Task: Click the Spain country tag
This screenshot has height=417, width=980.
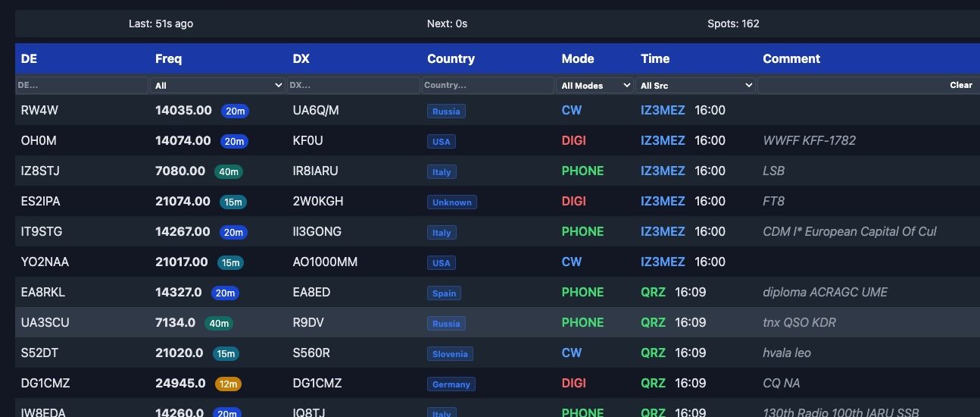Action: point(444,293)
